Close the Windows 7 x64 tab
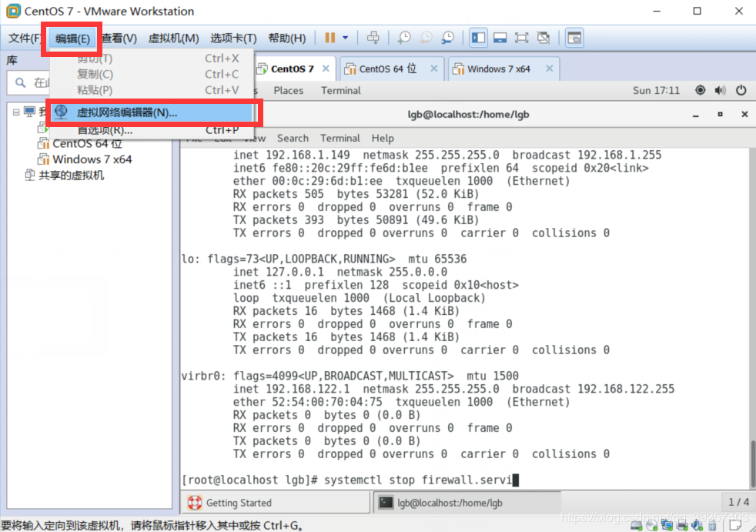 coord(549,69)
